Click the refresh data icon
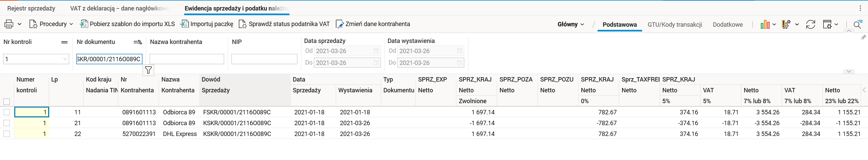868x160 pixels. click(810, 24)
